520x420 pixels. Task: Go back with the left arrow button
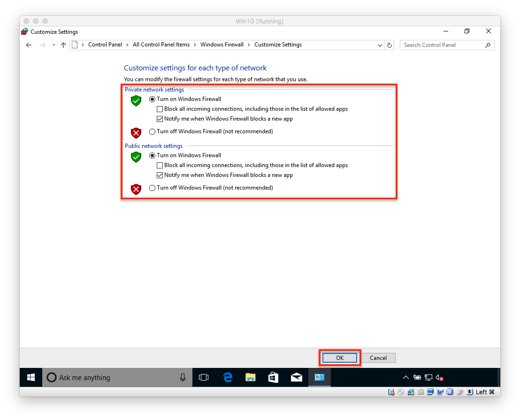point(29,45)
